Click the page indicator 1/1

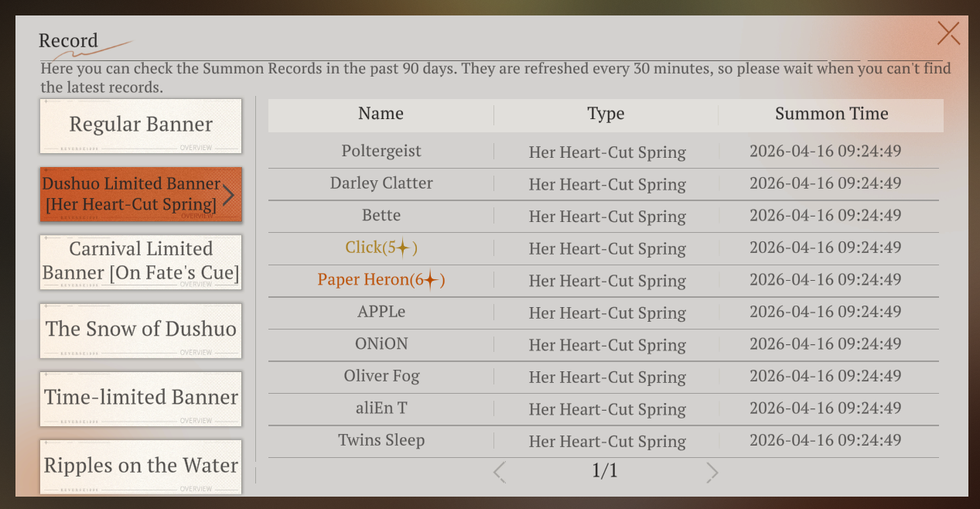pyautogui.click(x=605, y=471)
